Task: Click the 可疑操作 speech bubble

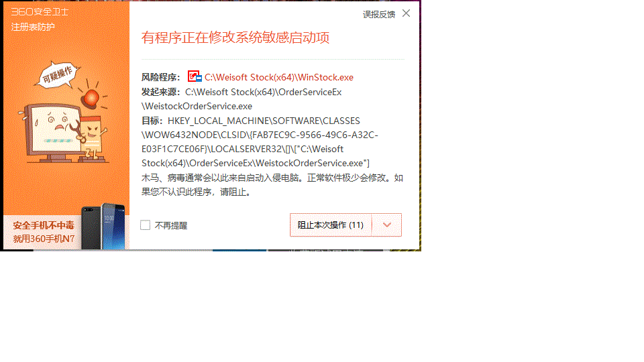Action: (x=58, y=74)
